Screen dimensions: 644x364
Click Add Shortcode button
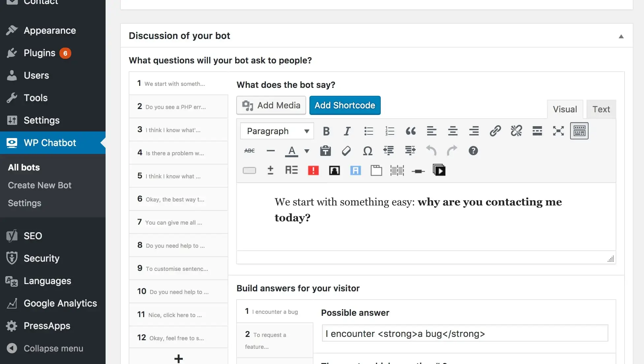coord(344,105)
